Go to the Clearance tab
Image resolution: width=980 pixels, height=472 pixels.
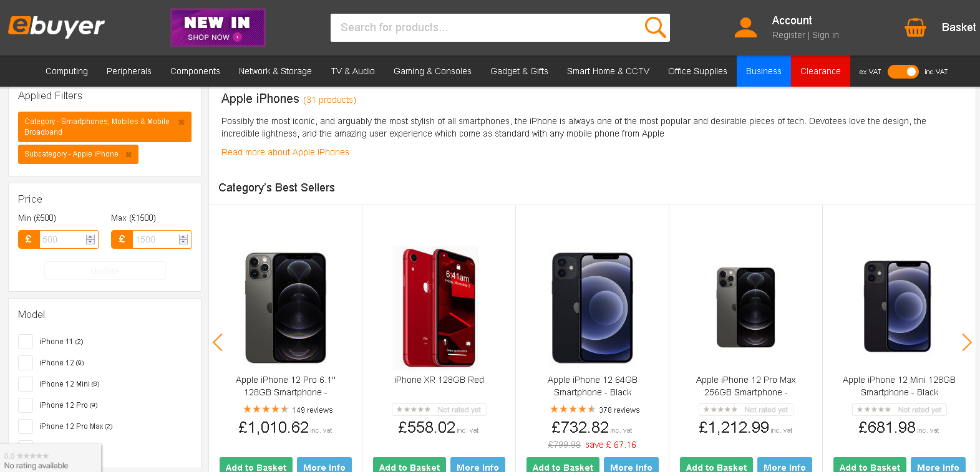tap(820, 71)
